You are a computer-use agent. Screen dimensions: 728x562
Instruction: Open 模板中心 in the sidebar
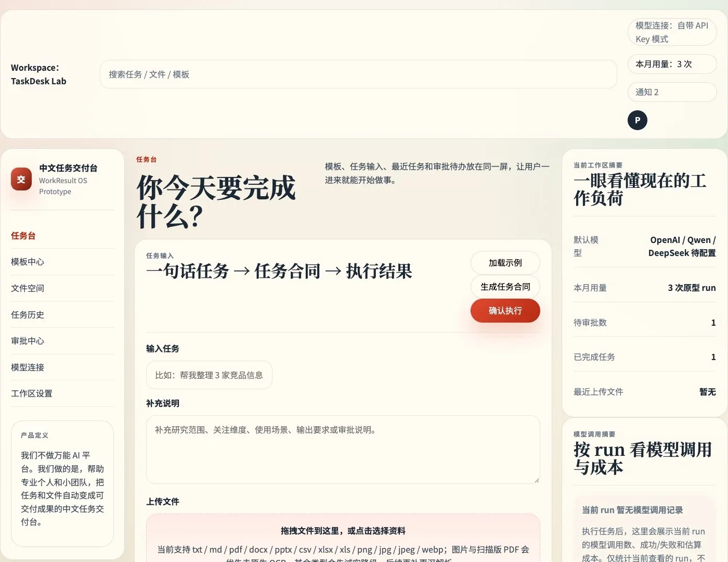[x=62, y=262]
